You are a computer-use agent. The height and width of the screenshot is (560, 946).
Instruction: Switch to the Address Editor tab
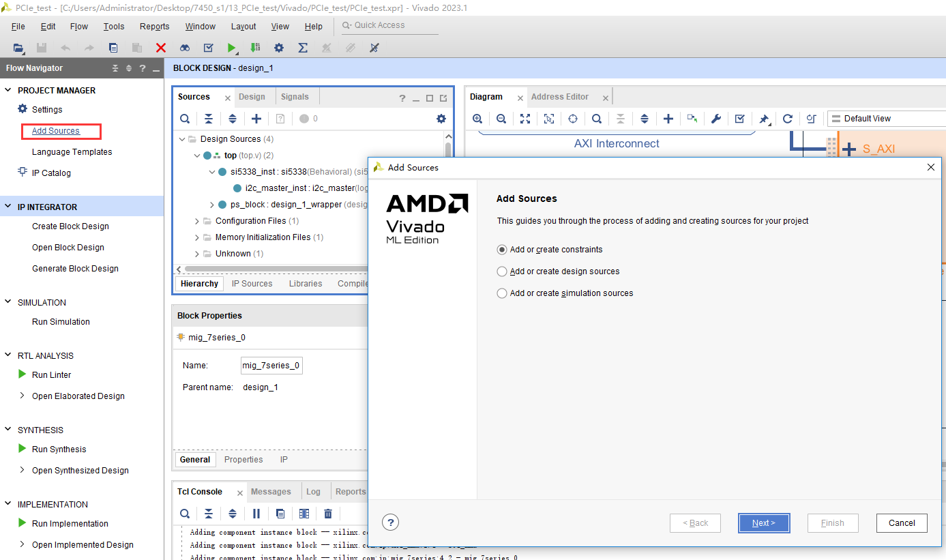coord(560,97)
